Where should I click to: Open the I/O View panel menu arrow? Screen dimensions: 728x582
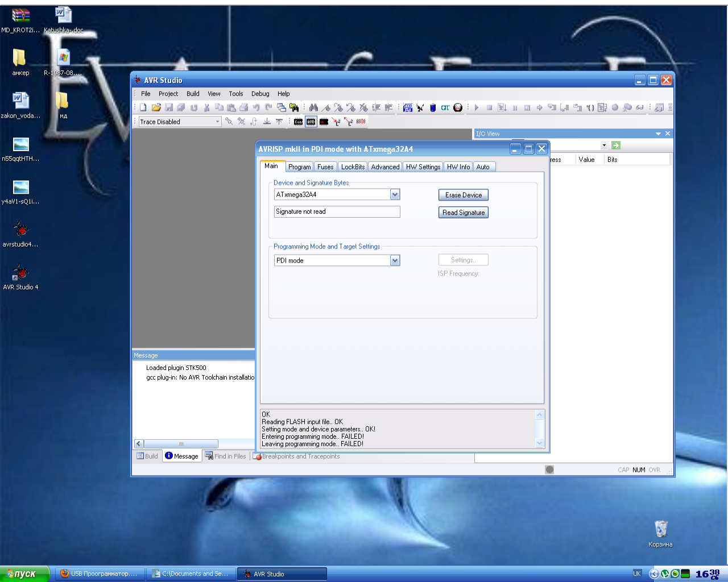coord(658,134)
